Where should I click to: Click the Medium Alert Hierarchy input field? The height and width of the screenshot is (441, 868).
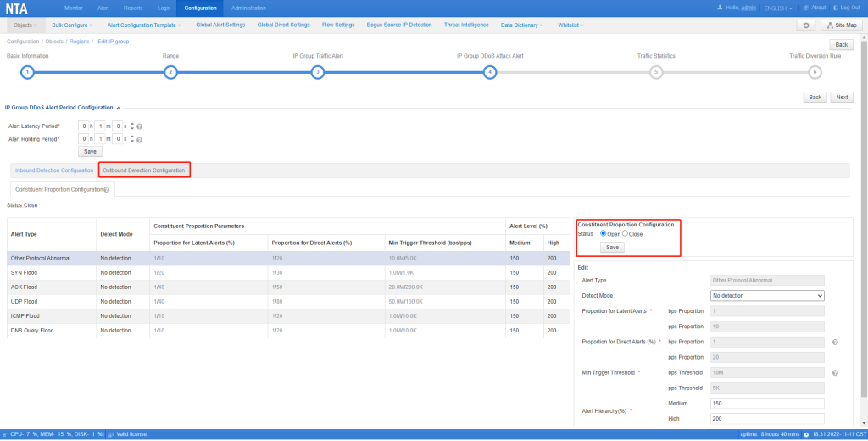(x=766, y=404)
